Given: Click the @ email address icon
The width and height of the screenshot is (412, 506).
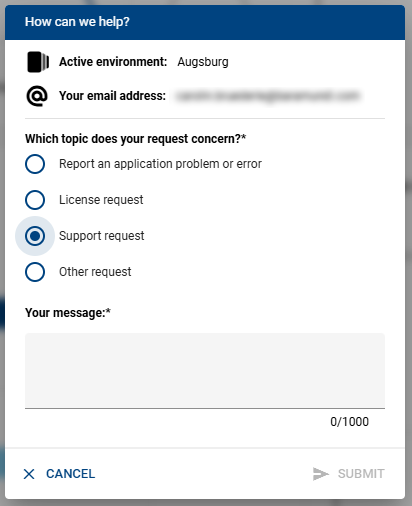Looking at the screenshot, I should 37,96.
